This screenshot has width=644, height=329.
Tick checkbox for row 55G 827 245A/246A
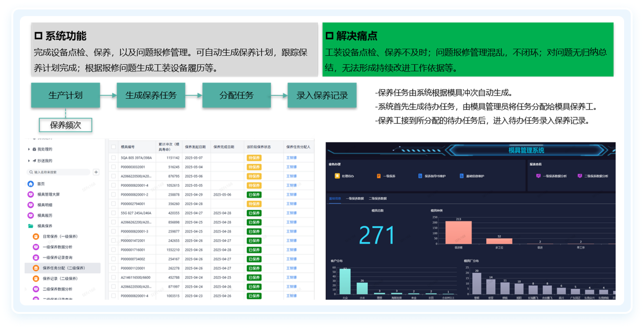pos(113,213)
